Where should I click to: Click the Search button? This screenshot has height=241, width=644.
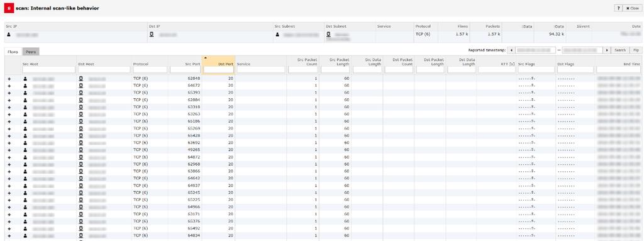pyautogui.click(x=620, y=50)
